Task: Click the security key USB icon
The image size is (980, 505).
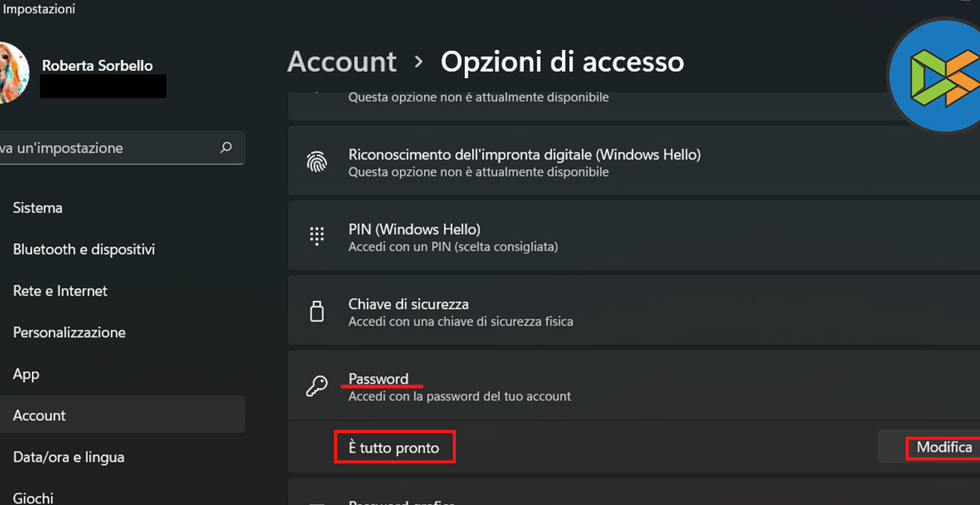Action: 317,312
